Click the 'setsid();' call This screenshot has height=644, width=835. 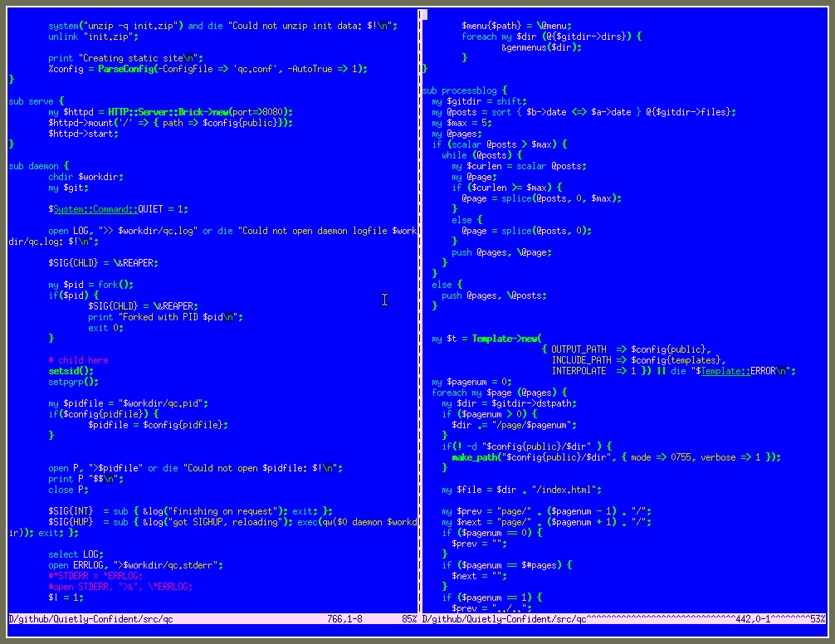[71, 371]
